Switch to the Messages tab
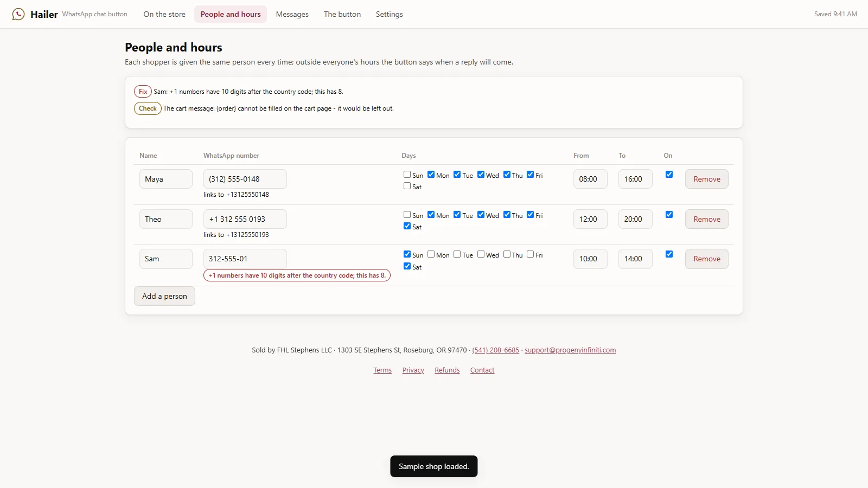Screen dimensions: 868x488 point(292,14)
